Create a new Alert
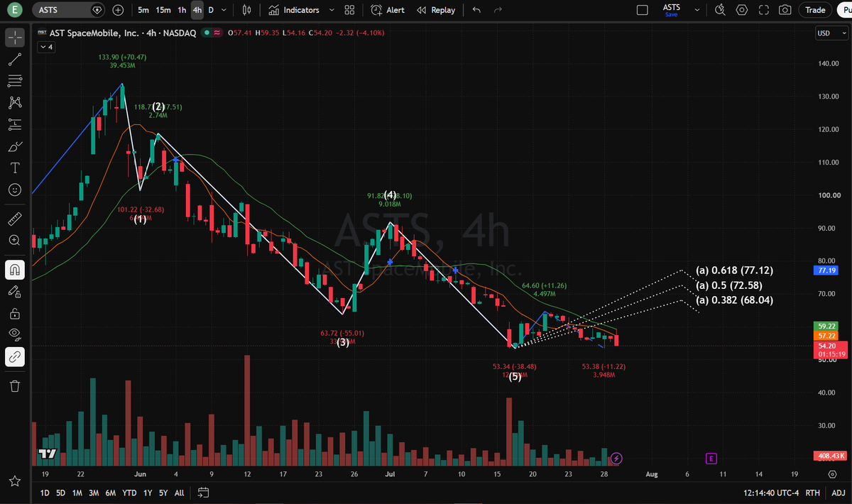The height and width of the screenshot is (504, 852). [388, 10]
